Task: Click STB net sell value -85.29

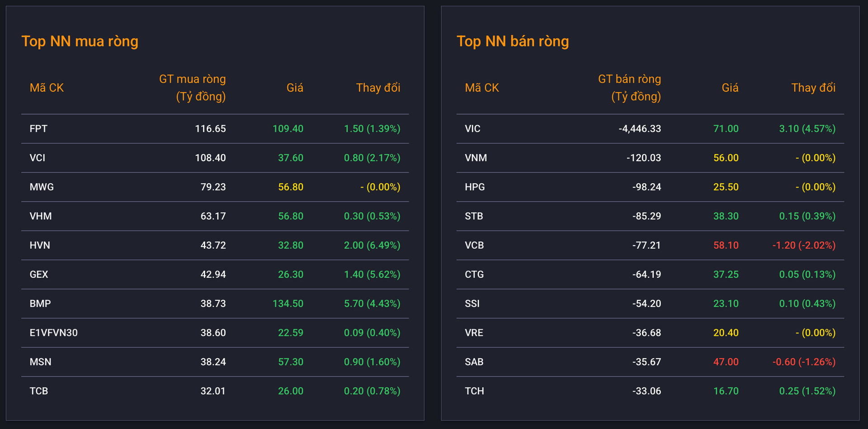Action: click(x=646, y=216)
